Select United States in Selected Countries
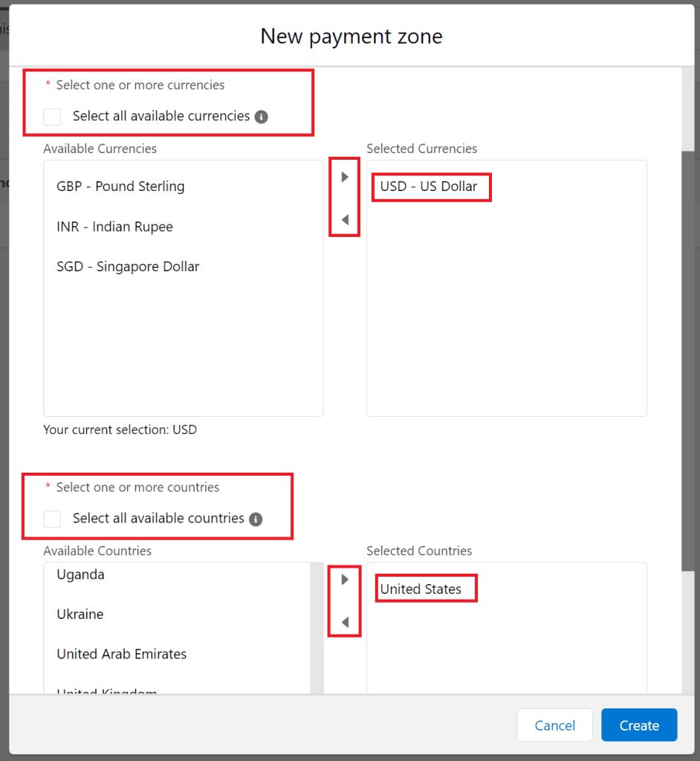This screenshot has width=700, height=761. tap(421, 589)
